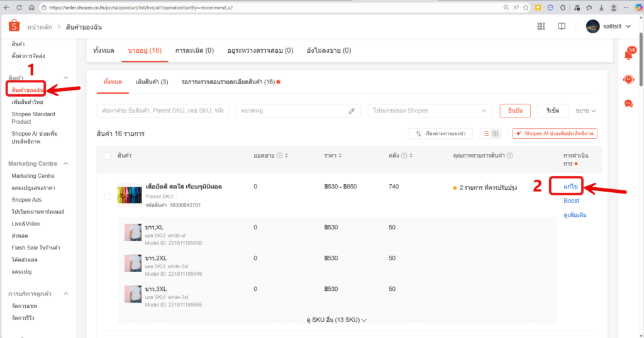This screenshot has width=644, height=338.
Task: Open the notification bell with 54 badge
Action: coord(628,55)
